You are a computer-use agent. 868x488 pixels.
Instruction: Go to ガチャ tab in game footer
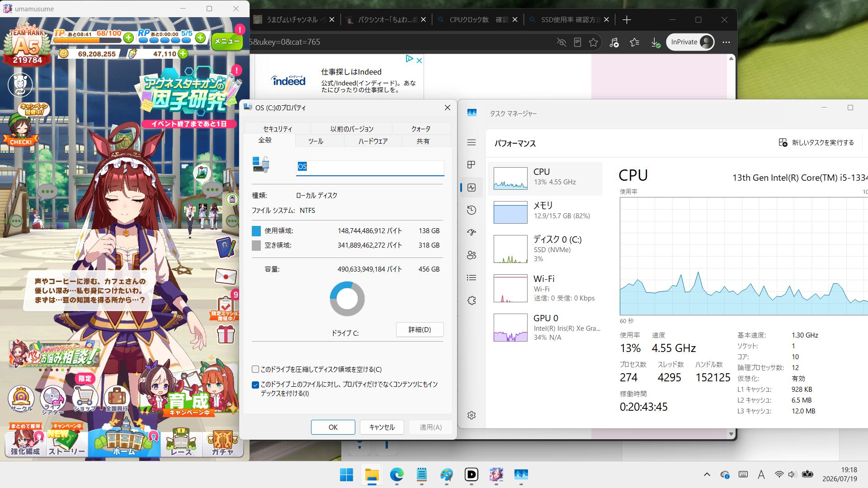(x=223, y=442)
